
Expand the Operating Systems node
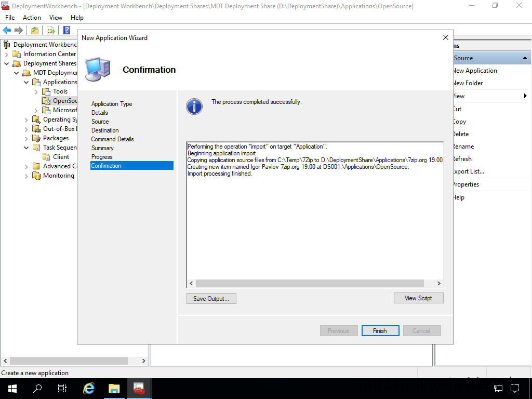coord(26,120)
